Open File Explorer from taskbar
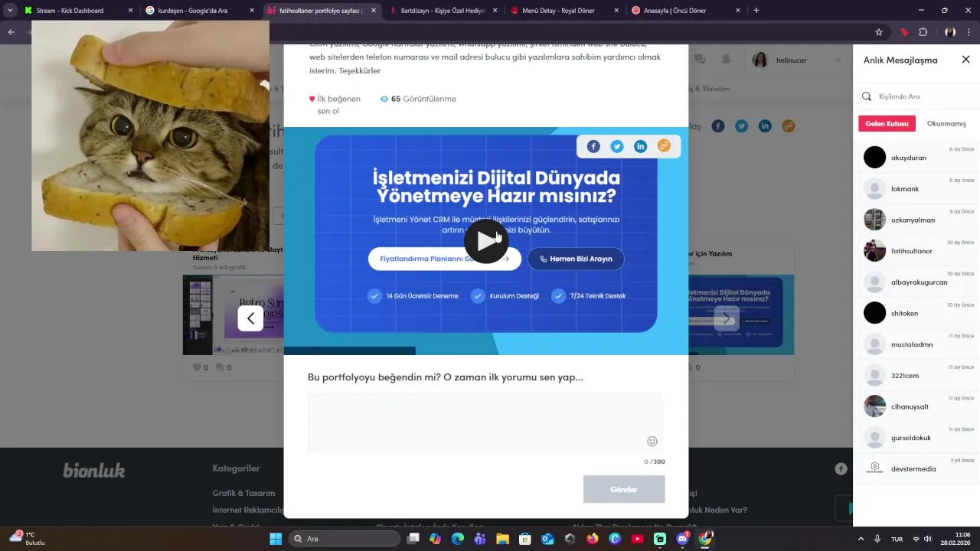This screenshot has height=551, width=980. pos(503,539)
